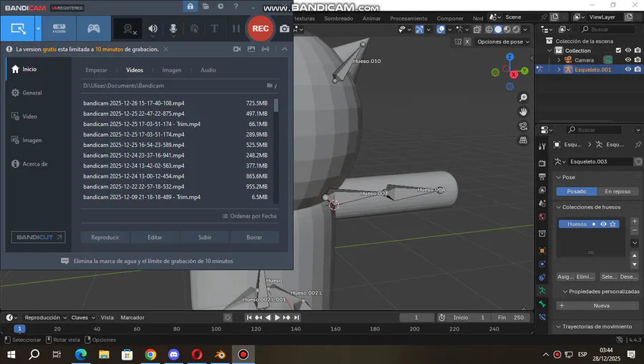The image size is (644, 364).
Task: Open Reproducción dropdown in timeline
Action: (45, 317)
